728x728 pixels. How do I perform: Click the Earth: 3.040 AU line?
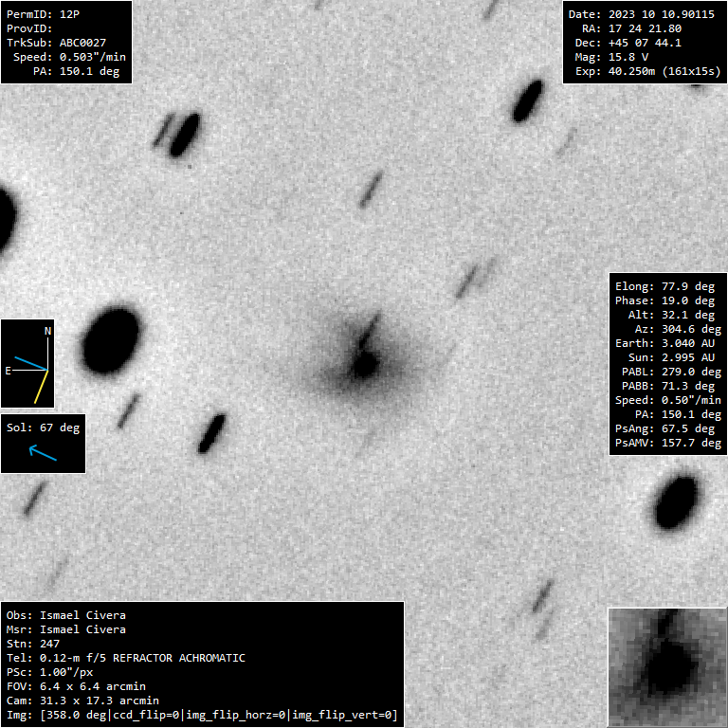(x=664, y=343)
